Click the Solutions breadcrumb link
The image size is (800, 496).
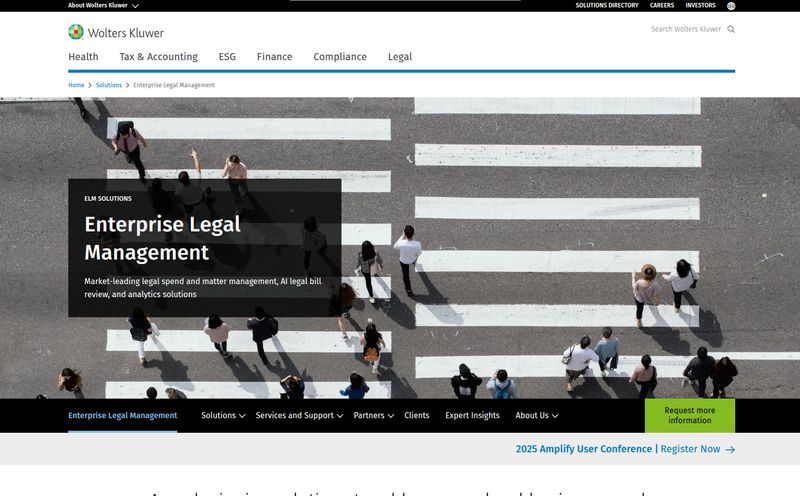pyautogui.click(x=109, y=85)
